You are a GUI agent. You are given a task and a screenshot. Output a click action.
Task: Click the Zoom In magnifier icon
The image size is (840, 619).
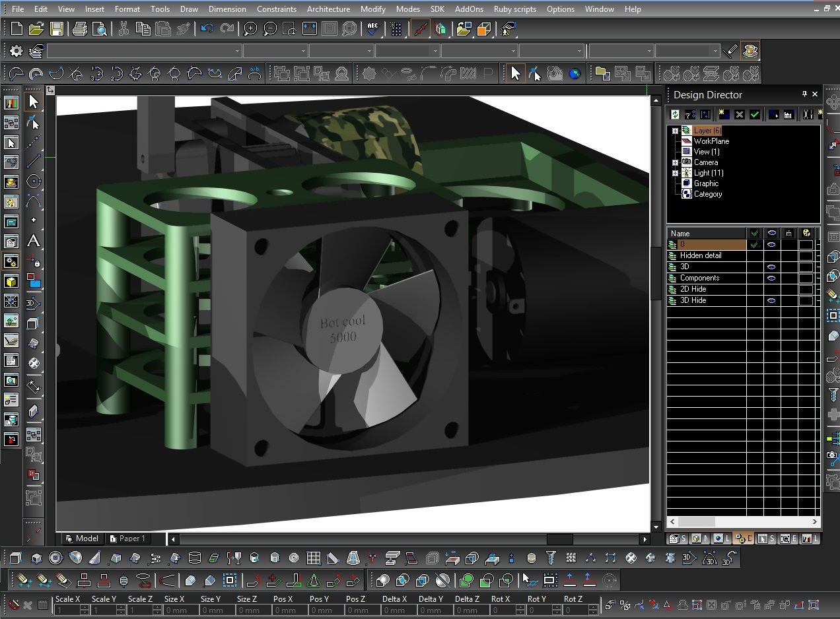click(x=250, y=29)
